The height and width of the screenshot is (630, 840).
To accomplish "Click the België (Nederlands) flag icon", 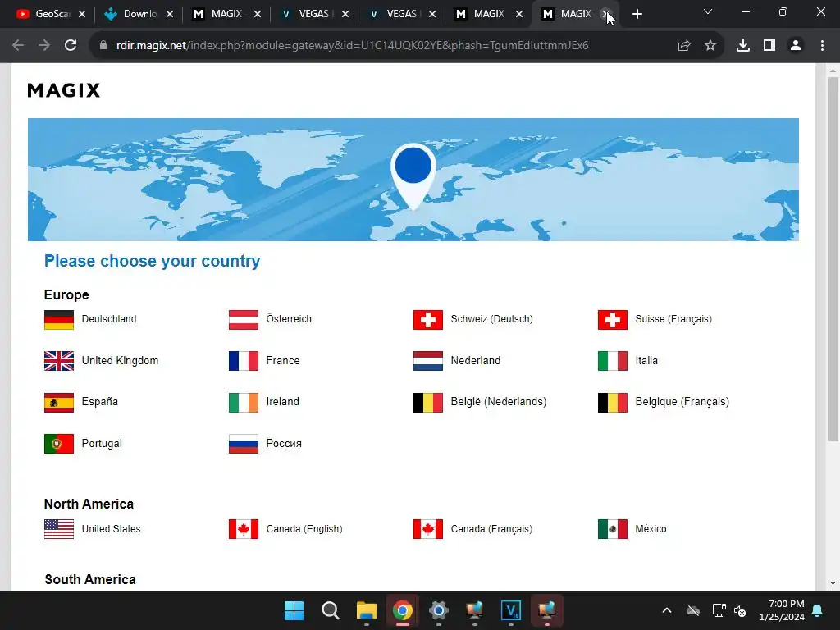I will tap(428, 402).
